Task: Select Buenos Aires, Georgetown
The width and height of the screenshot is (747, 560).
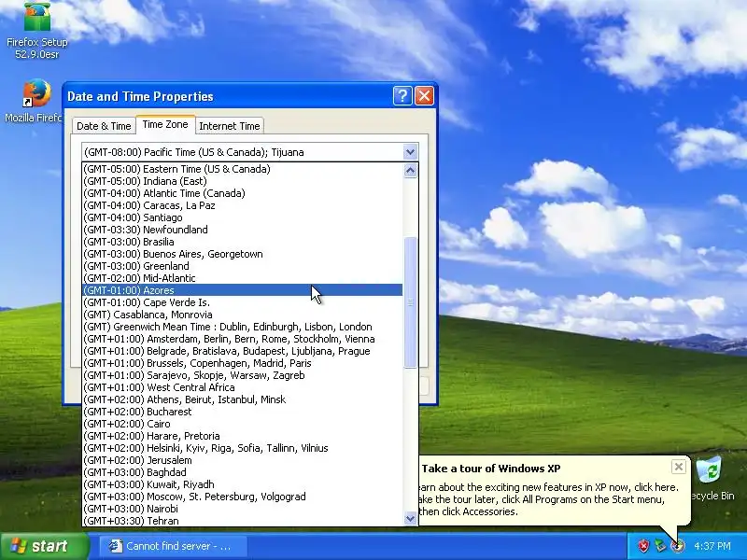Action: [243, 254]
